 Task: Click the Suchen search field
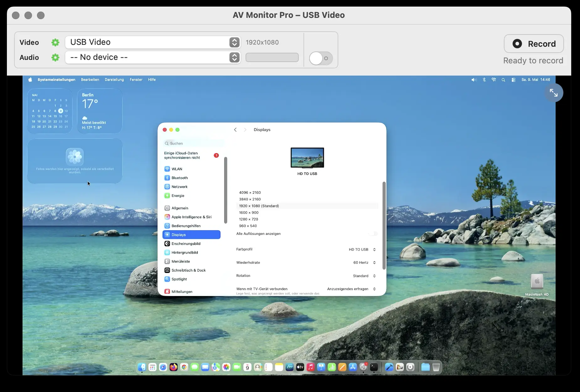[194, 143]
